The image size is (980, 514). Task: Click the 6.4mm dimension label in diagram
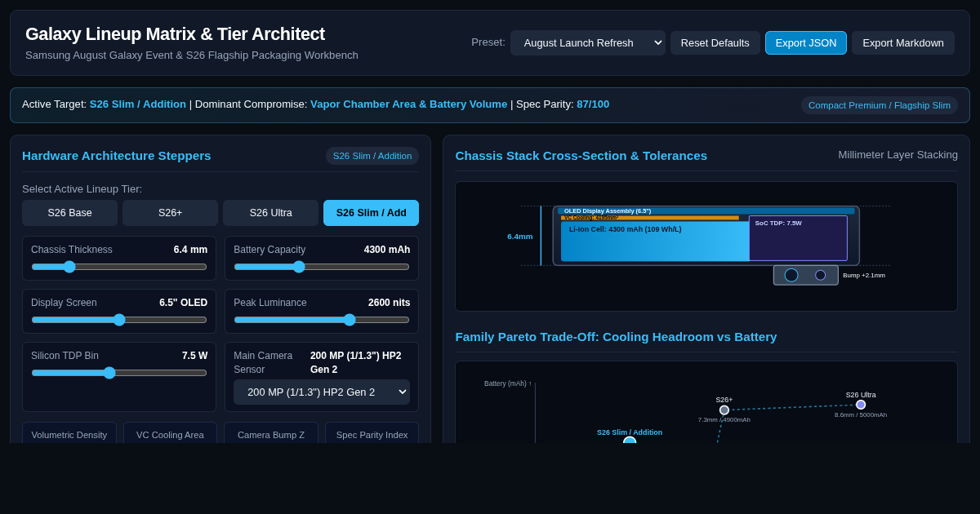tap(519, 237)
